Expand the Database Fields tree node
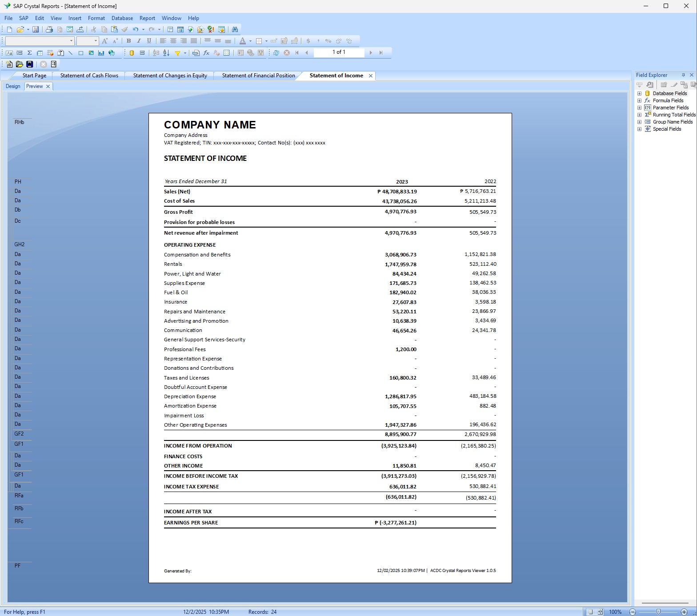This screenshot has width=697, height=616. (639, 93)
